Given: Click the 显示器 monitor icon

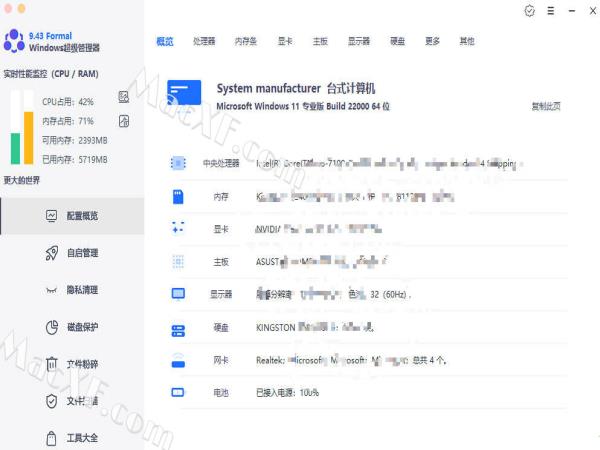Looking at the screenshot, I should [178, 294].
